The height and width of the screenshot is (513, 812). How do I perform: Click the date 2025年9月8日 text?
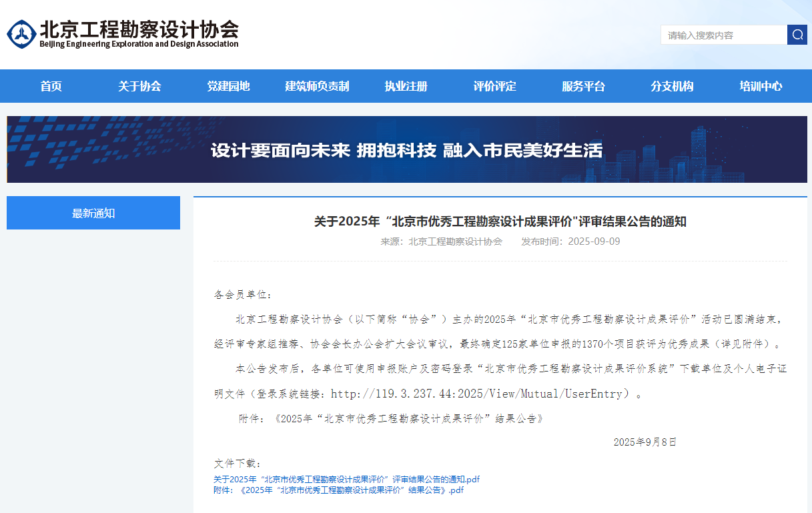pyautogui.click(x=645, y=442)
